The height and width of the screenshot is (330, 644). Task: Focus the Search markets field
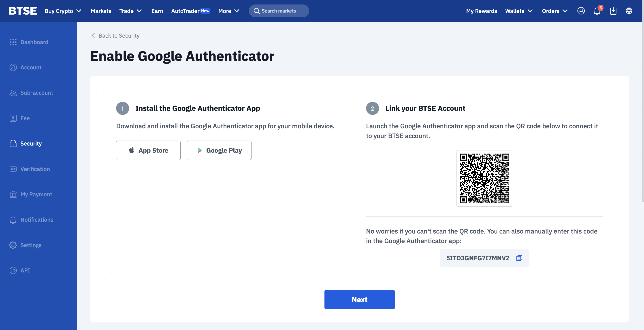[x=279, y=11]
